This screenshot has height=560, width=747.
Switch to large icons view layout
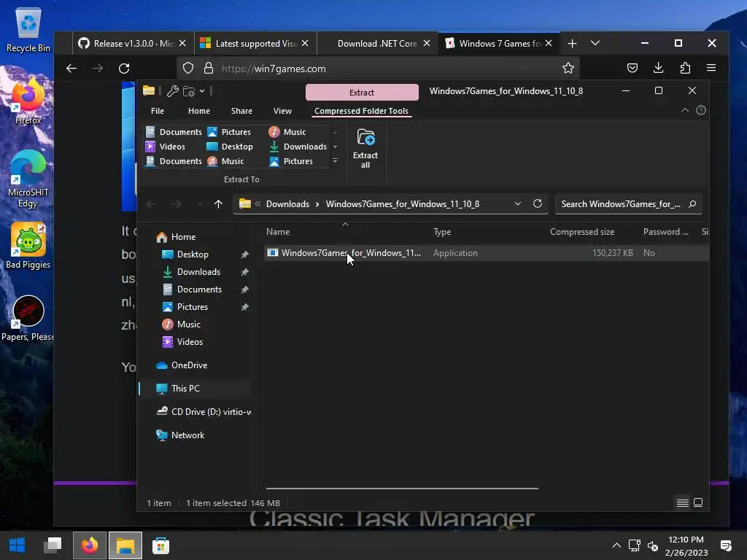(698, 503)
